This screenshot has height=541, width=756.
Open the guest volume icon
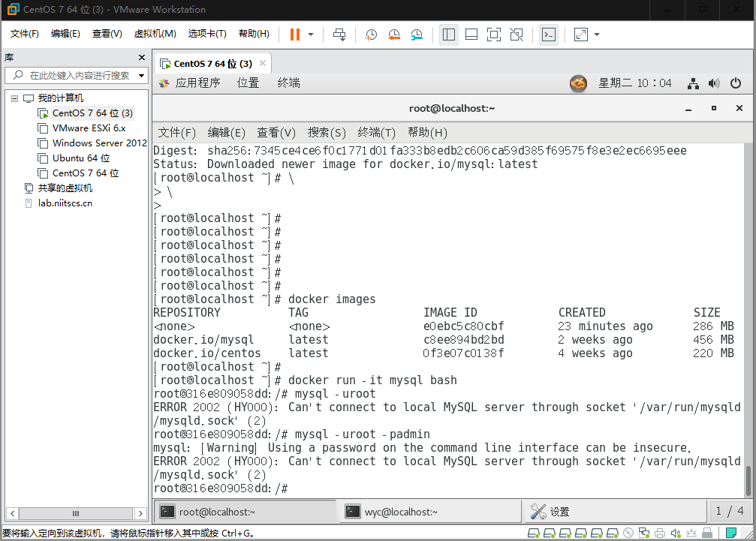click(714, 83)
